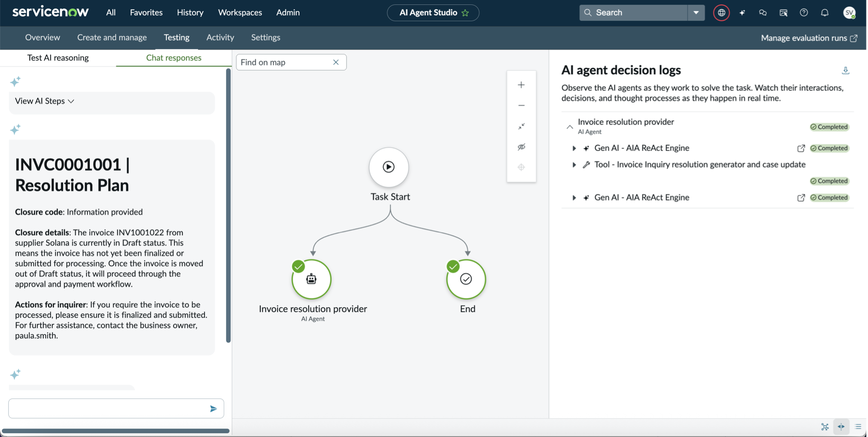Image resolution: width=868 pixels, height=437 pixels.
Task: Click the AI Agent Studio title pill
Action: point(433,13)
